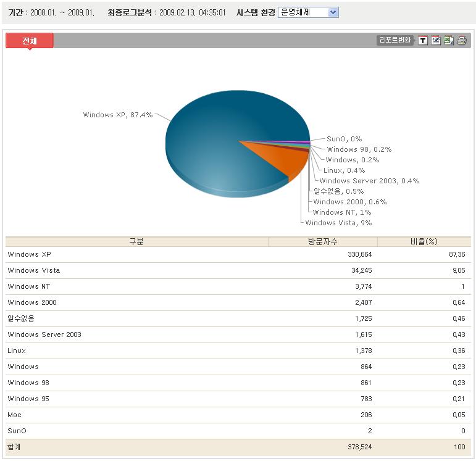Select the Windows Vista table row name
Viewport: 476px width, 461px height.
point(34,270)
